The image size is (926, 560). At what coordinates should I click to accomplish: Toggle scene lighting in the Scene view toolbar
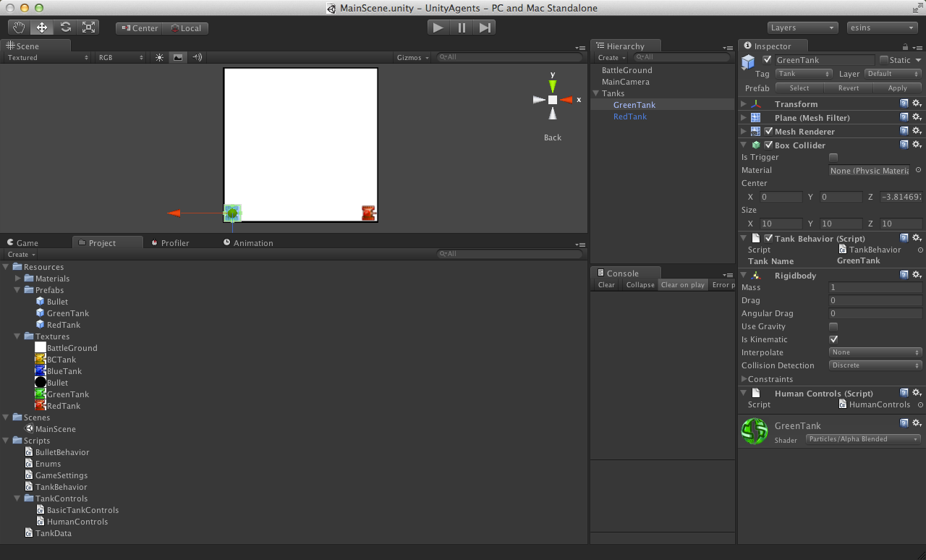(159, 57)
